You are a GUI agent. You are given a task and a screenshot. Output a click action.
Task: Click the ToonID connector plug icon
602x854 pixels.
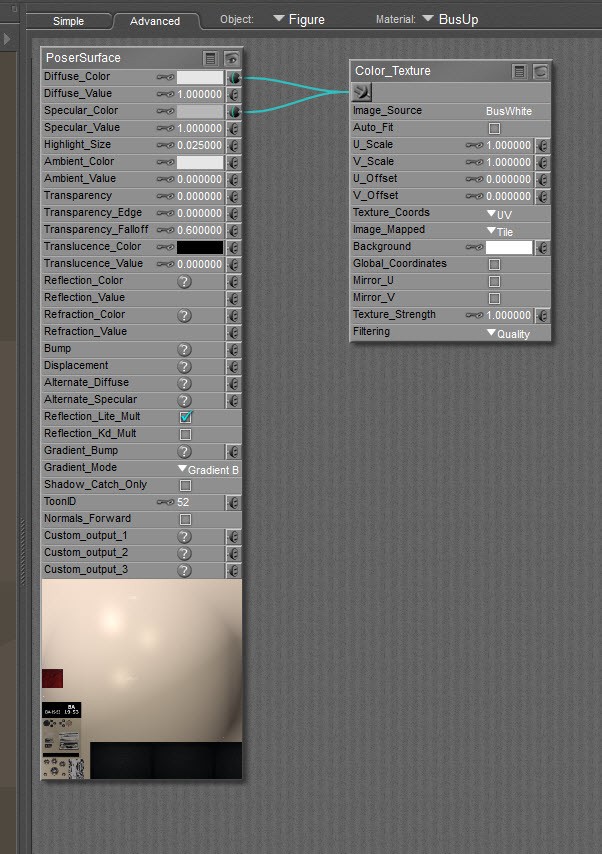click(x=234, y=502)
